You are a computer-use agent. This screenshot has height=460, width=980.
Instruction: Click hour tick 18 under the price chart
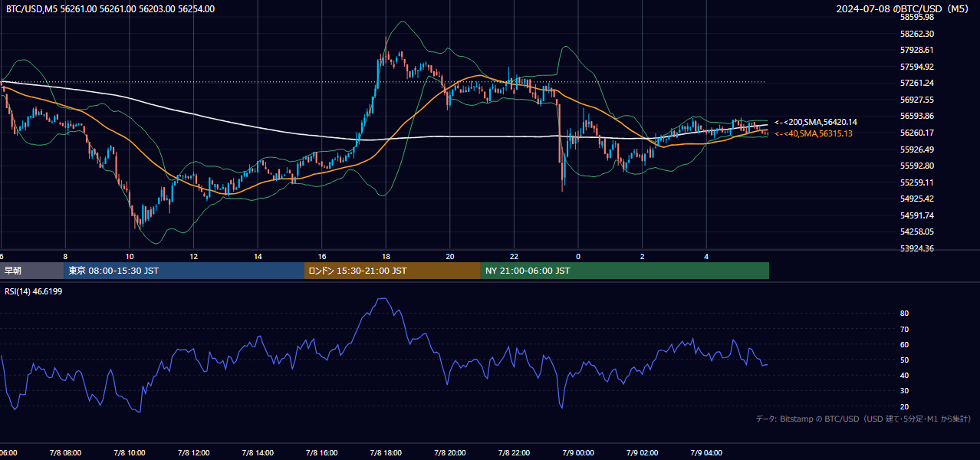386,256
